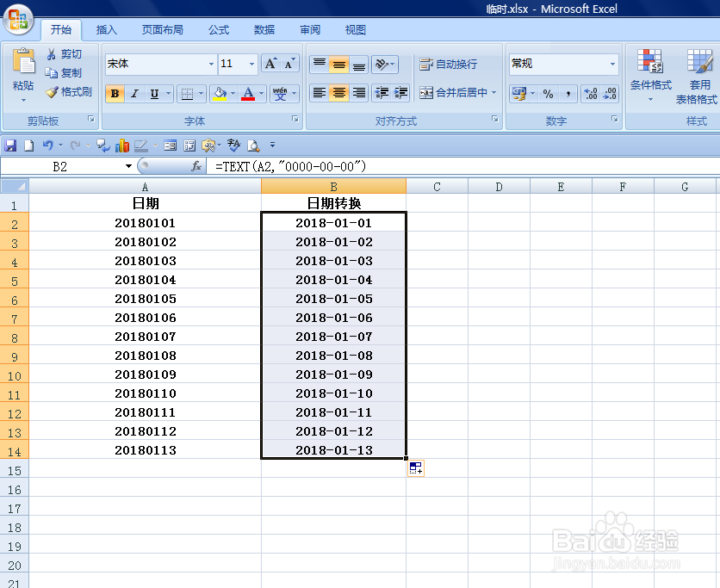Click 合并后居中 merge and center button
720x588 pixels.
453,93
